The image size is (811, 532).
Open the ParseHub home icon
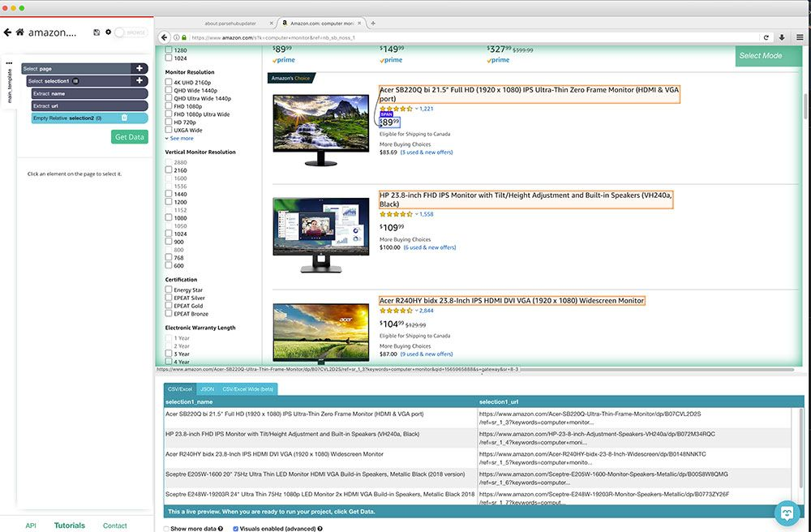19,32
